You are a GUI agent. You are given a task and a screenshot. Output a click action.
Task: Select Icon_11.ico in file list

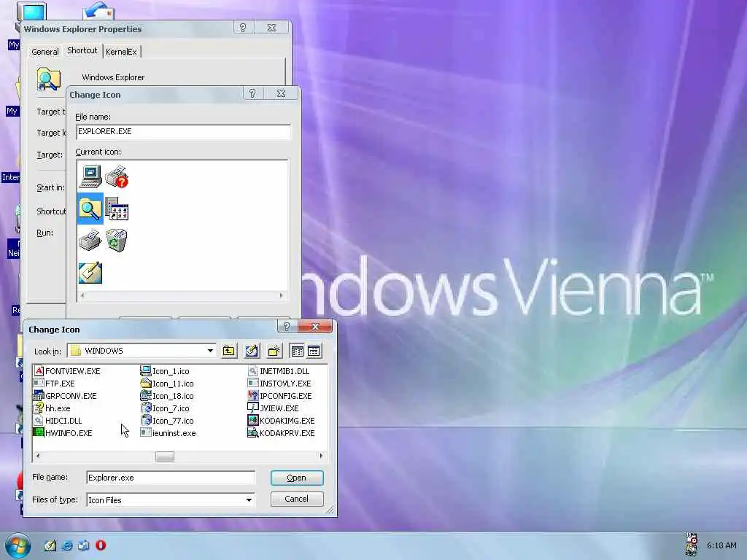(x=167, y=384)
